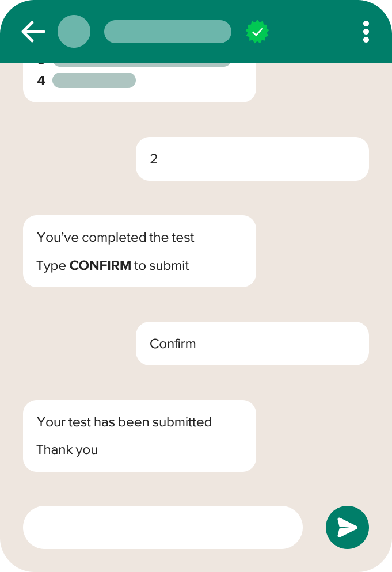
Task: Select the sent 'Confirm' reply bubble
Action: (252, 344)
